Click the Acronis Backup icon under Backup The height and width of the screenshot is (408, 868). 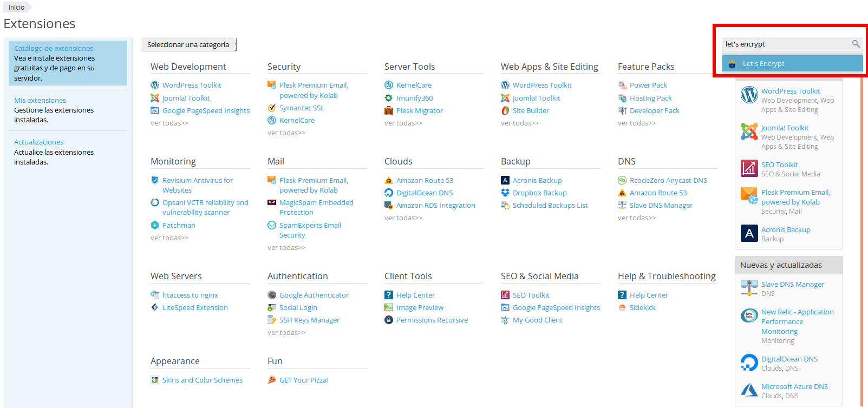tap(505, 180)
